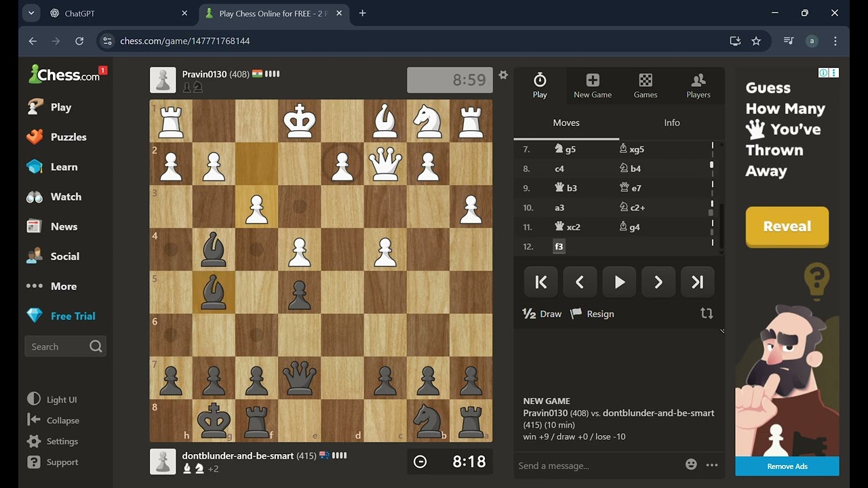Select the New Game tab
The height and width of the screenshot is (488, 868).
(x=593, y=85)
